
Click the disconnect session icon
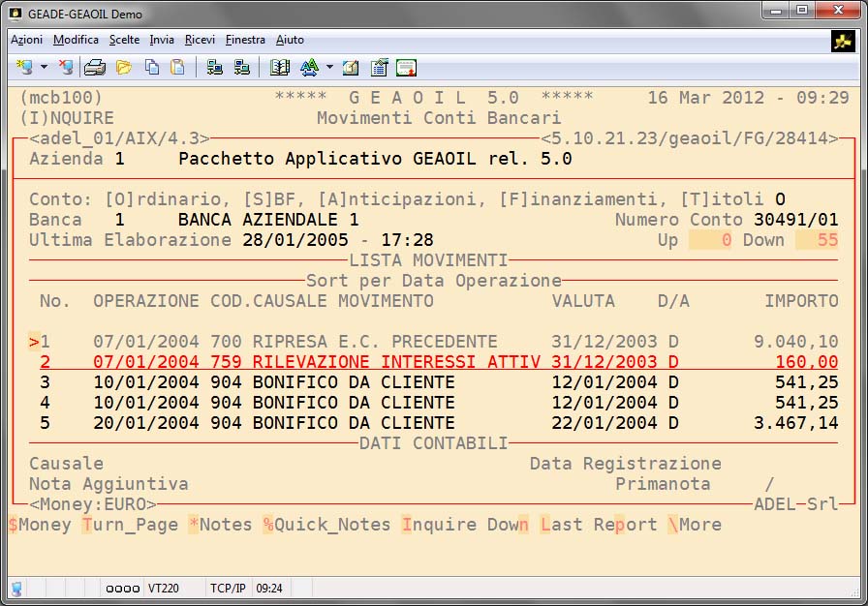click(65, 68)
